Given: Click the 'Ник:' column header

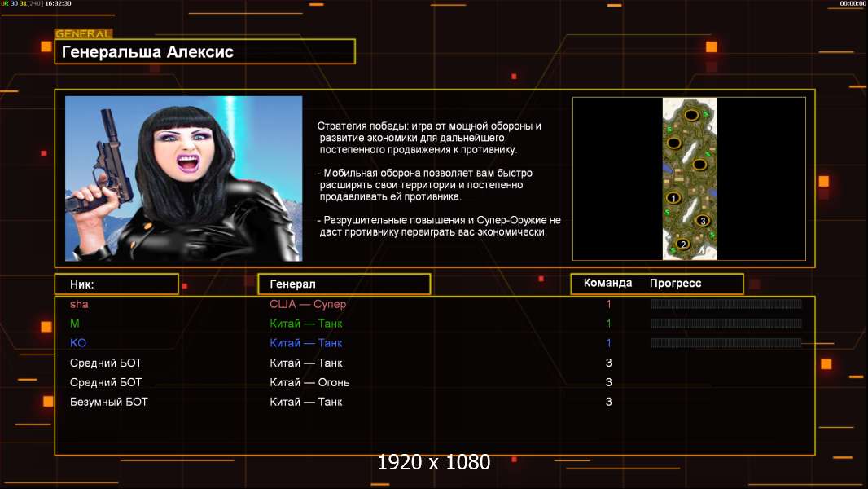Looking at the screenshot, I should click(116, 284).
